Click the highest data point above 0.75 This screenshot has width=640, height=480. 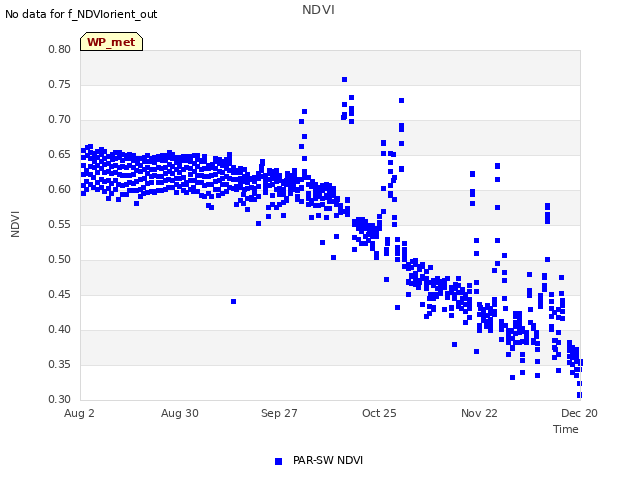(344, 80)
